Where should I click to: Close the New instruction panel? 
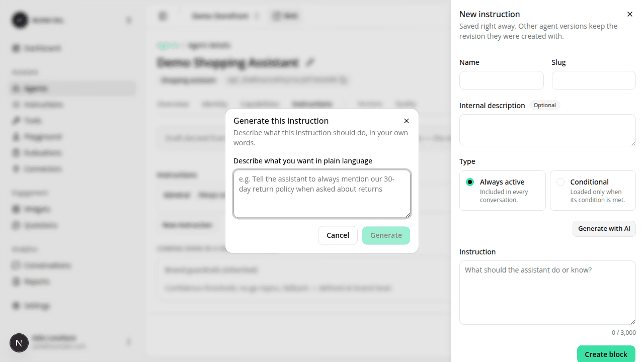[629, 14]
